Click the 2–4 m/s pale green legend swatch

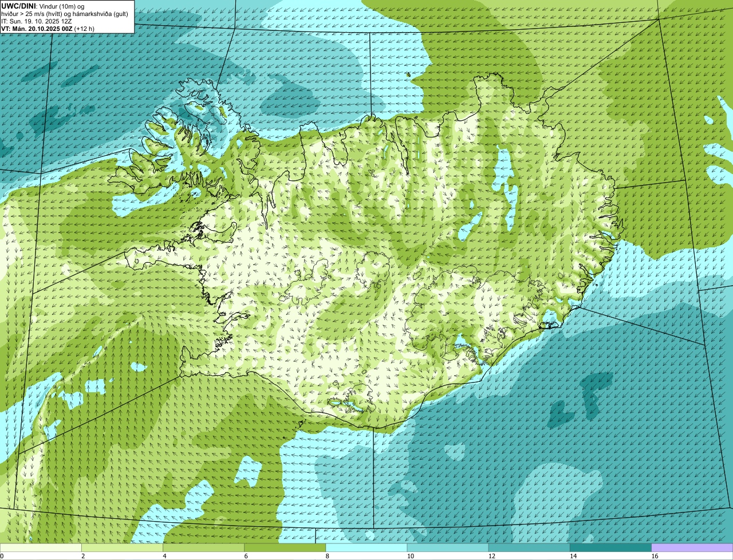point(122,547)
